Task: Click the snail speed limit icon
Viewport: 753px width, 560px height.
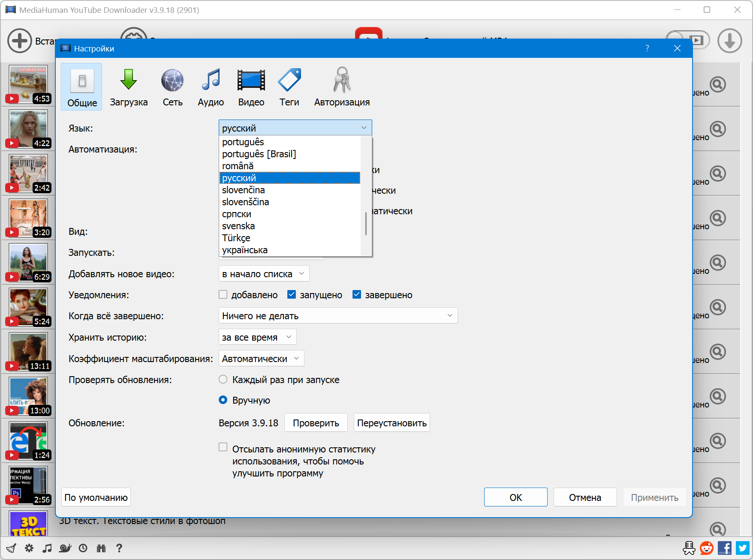Action: pos(65,548)
